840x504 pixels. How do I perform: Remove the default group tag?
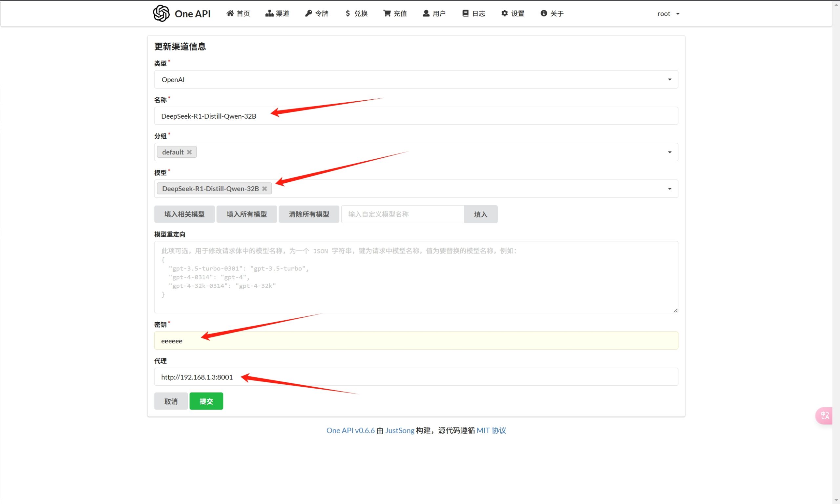[x=189, y=152]
